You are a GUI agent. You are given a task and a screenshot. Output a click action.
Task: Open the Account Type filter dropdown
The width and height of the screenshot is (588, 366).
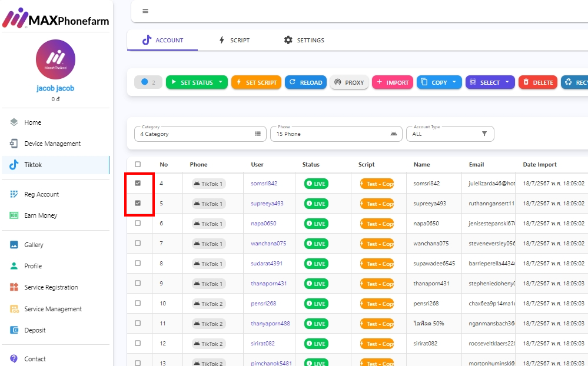450,134
